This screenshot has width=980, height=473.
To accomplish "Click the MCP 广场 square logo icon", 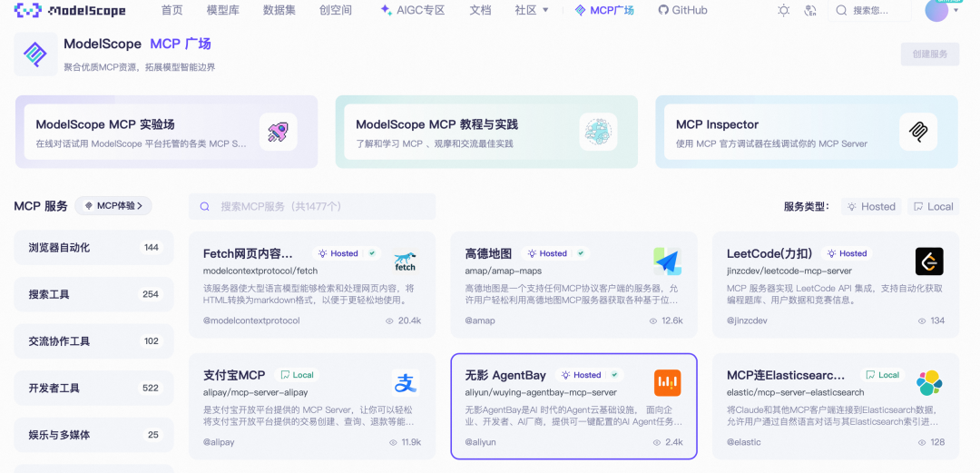I will (35, 54).
